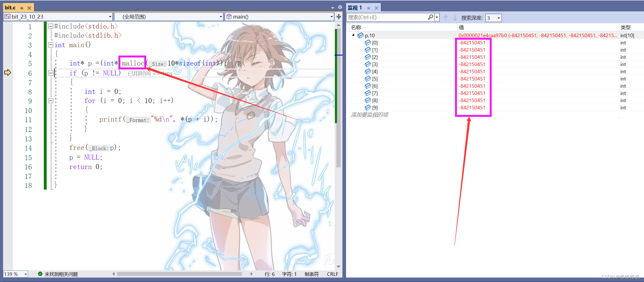The image size is (644, 282).
Task: Click the printf call on line 11
Action: click(x=110, y=119)
